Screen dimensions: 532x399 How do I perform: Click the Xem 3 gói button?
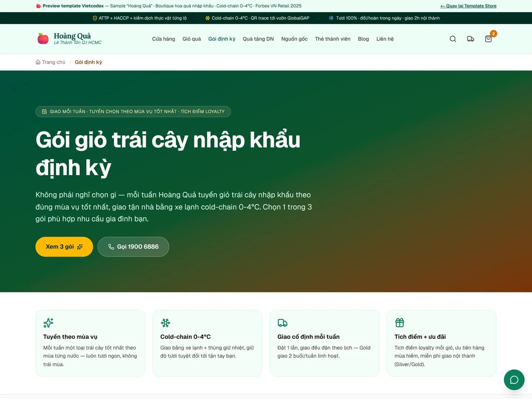[64, 247]
